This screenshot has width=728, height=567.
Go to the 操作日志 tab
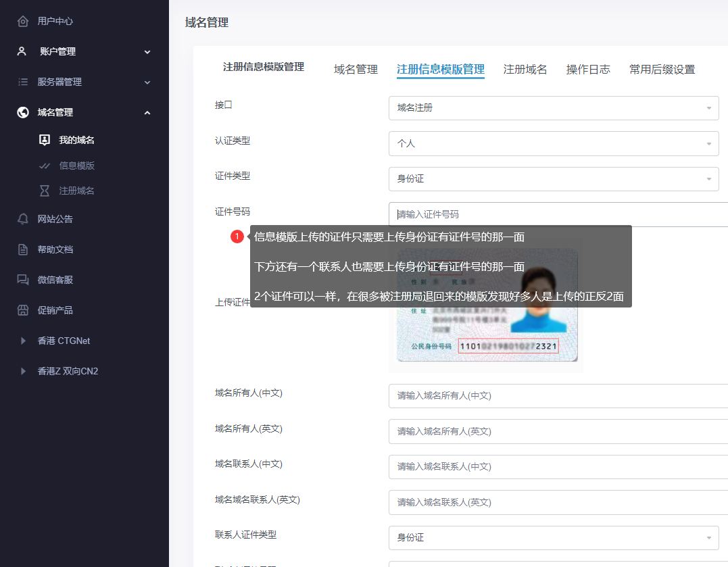[588, 70]
